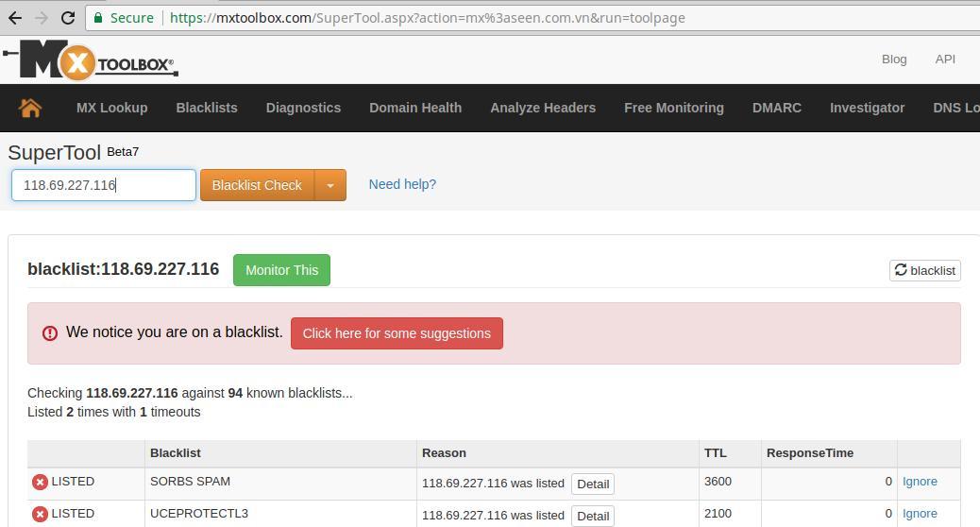Click the refresh blacklist button
The width and height of the screenshot is (980, 527).
tap(924, 270)
